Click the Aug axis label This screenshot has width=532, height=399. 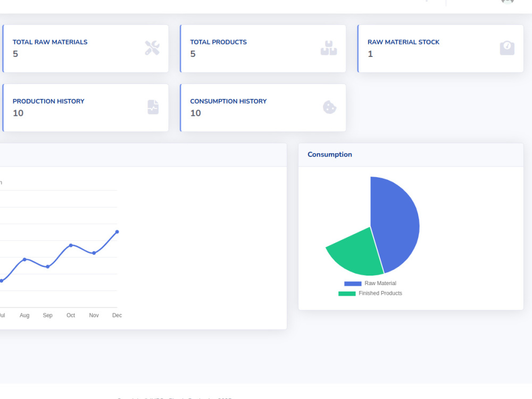[x=24, y=315]
